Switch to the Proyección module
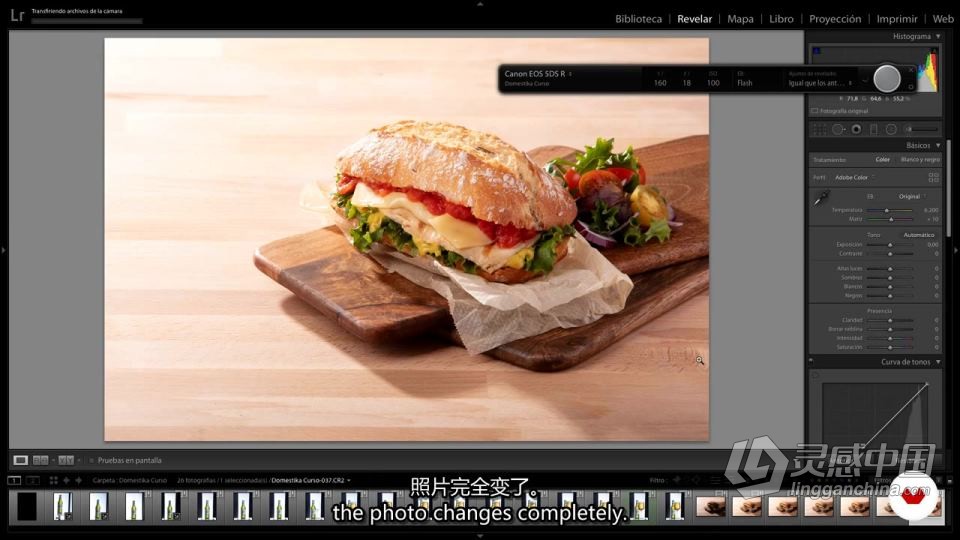 (835, 19)
